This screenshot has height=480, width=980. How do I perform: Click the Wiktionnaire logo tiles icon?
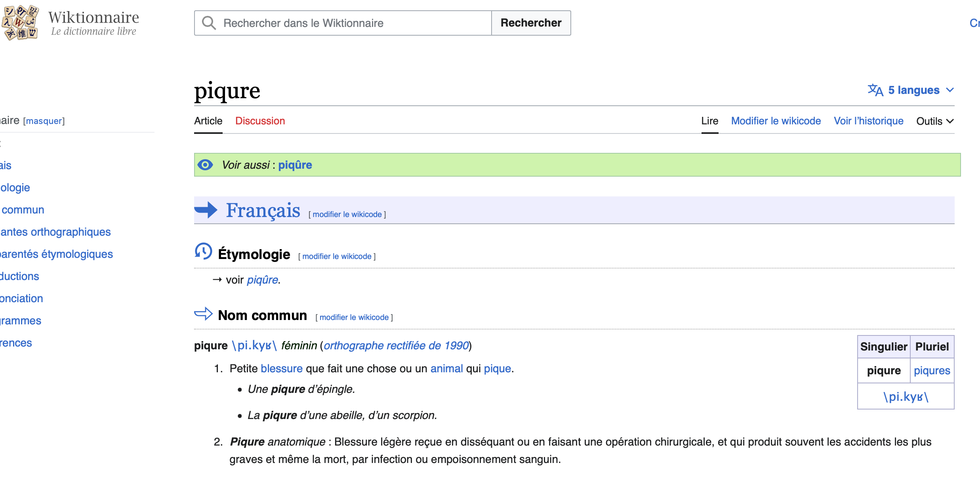(21, 23)
